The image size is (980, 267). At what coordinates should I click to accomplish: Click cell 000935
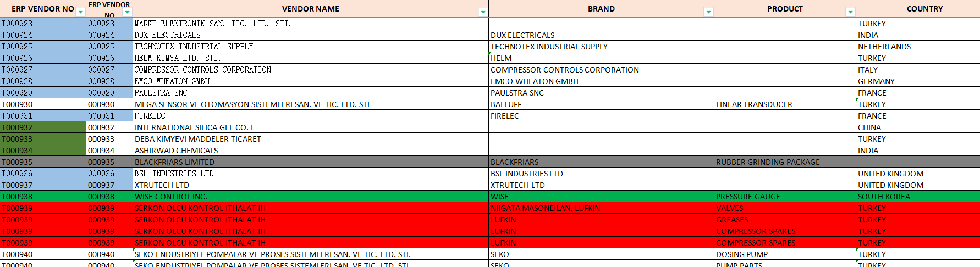[109, 162]
